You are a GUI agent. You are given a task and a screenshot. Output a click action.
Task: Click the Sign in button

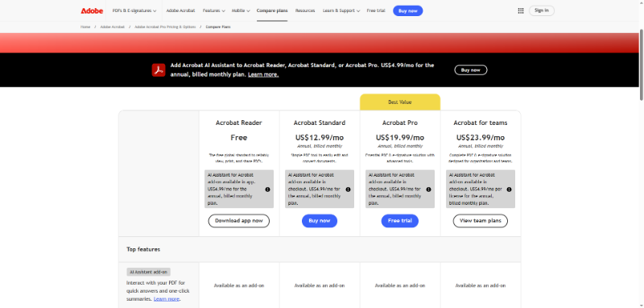[541, 10]
